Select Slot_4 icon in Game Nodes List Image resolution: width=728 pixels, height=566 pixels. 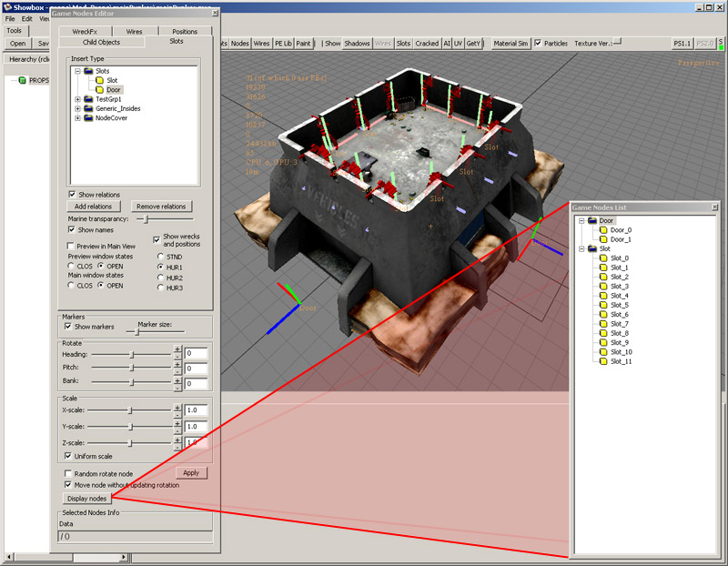click(603, 296)
